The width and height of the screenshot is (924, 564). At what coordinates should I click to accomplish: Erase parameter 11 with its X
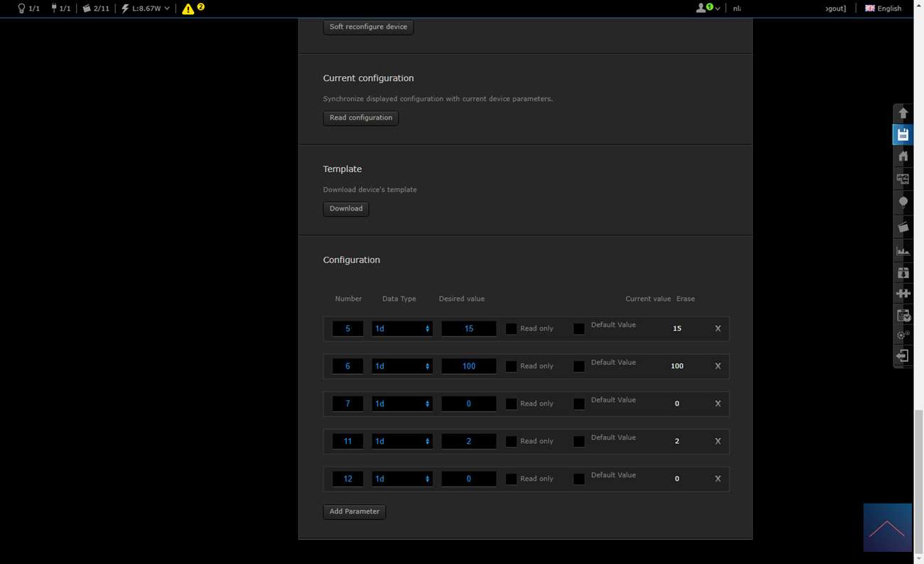coord(718,442)
